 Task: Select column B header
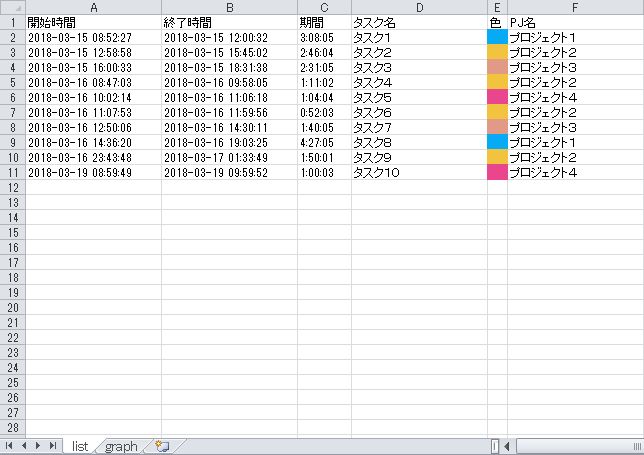(x=230, y=7)
